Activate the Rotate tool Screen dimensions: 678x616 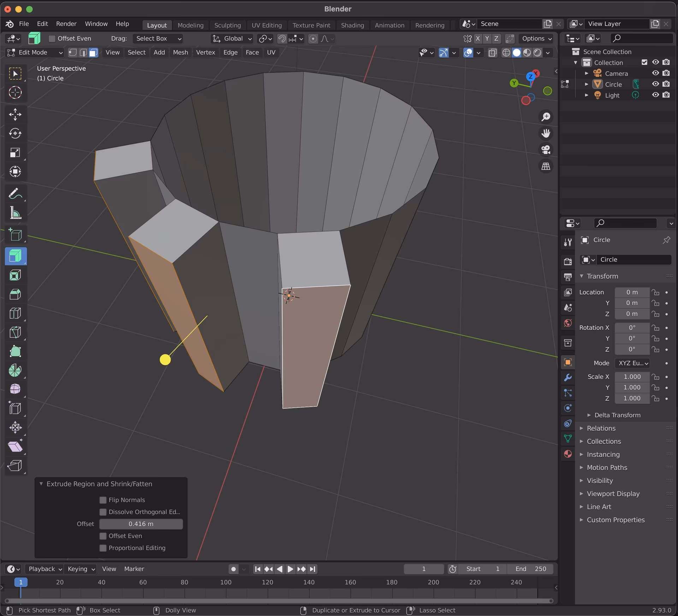[x=15, y=134]
